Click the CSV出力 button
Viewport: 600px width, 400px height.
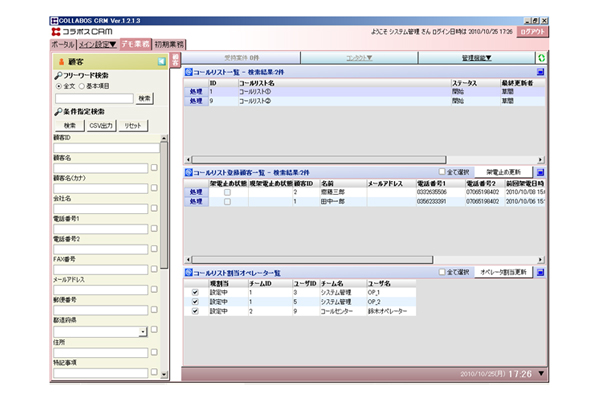[x=102, y=126]
